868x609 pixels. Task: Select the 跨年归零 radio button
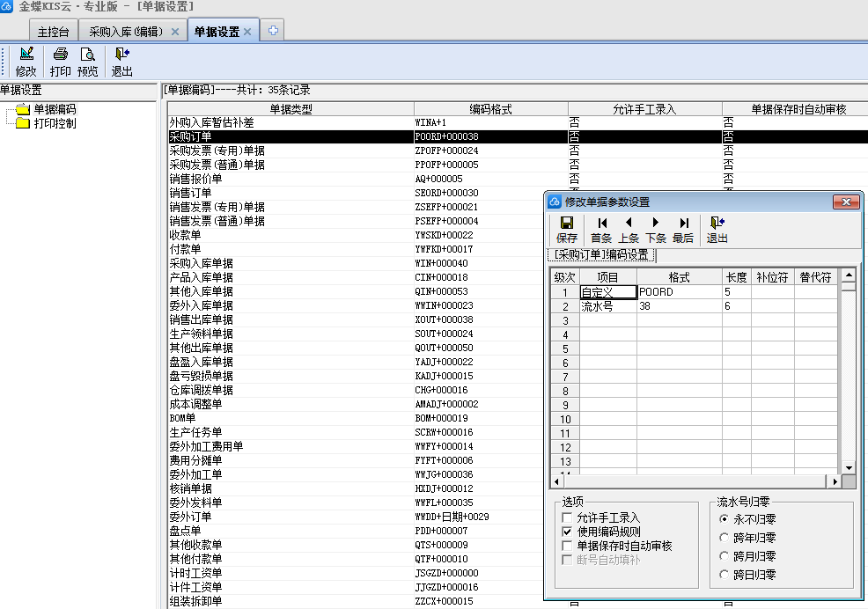point(725,538)
